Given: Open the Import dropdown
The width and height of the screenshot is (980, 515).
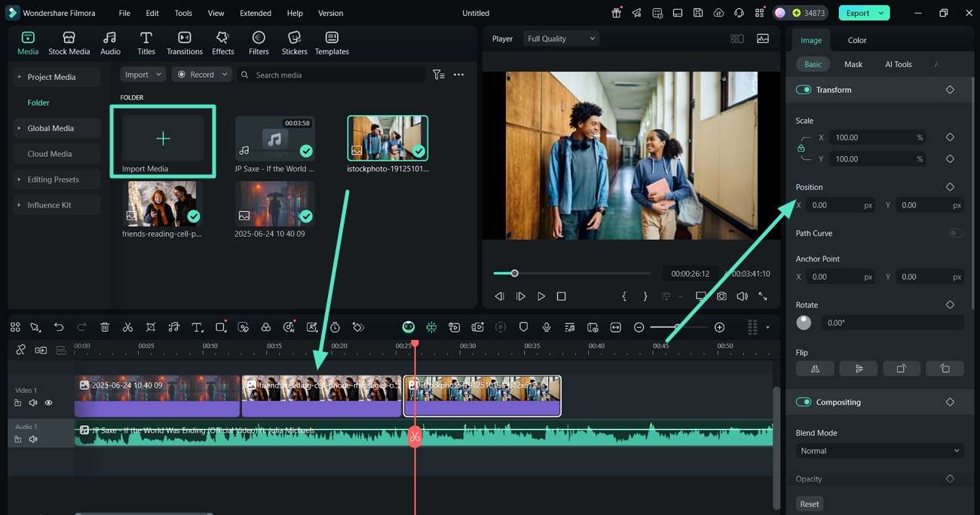Looking at the screenshot, I should pos(142,75).
